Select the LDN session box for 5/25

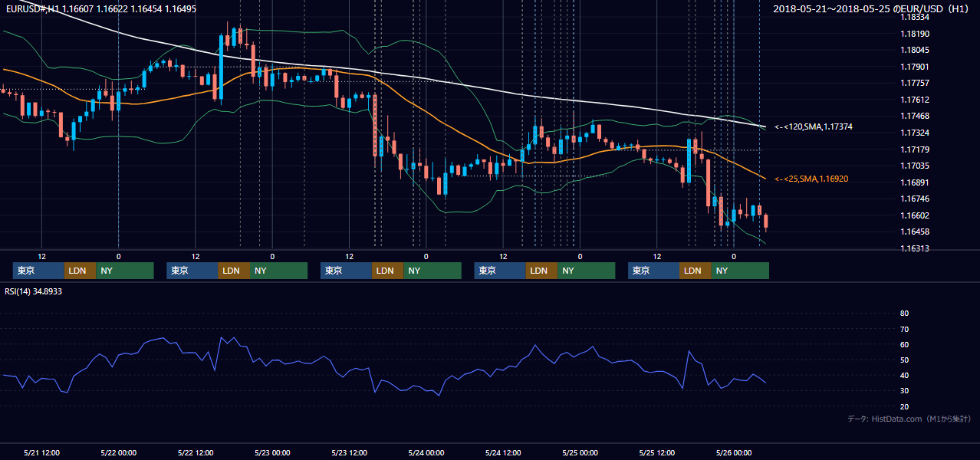pos(695,271)
